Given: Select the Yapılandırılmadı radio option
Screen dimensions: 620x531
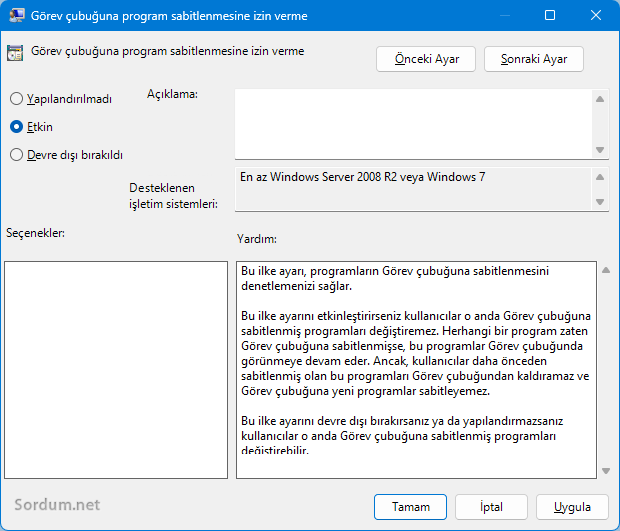Looking at the screenshot, I should pyautogui.click(x=16, y=99).
